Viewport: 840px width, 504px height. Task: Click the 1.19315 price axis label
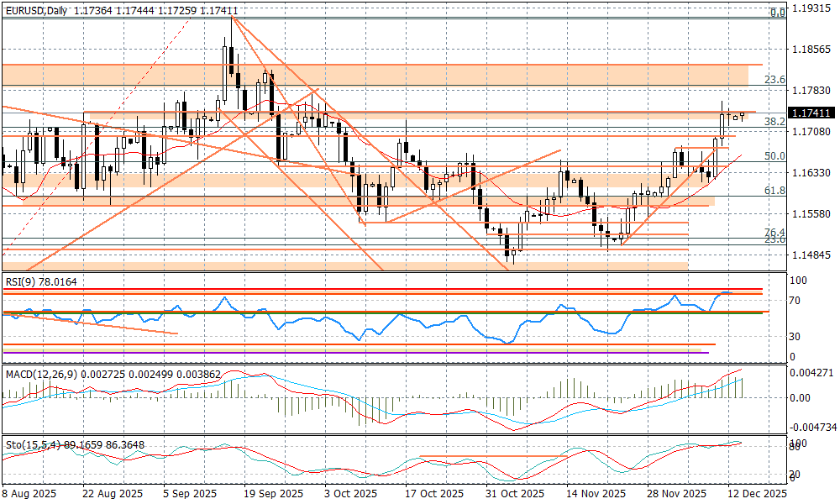click(811, 8)
